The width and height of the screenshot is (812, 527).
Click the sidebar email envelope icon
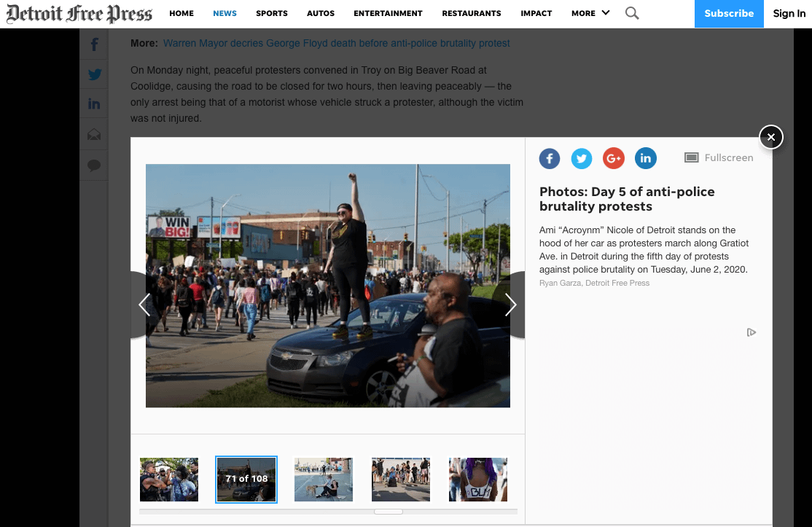(x=94, y=135)
